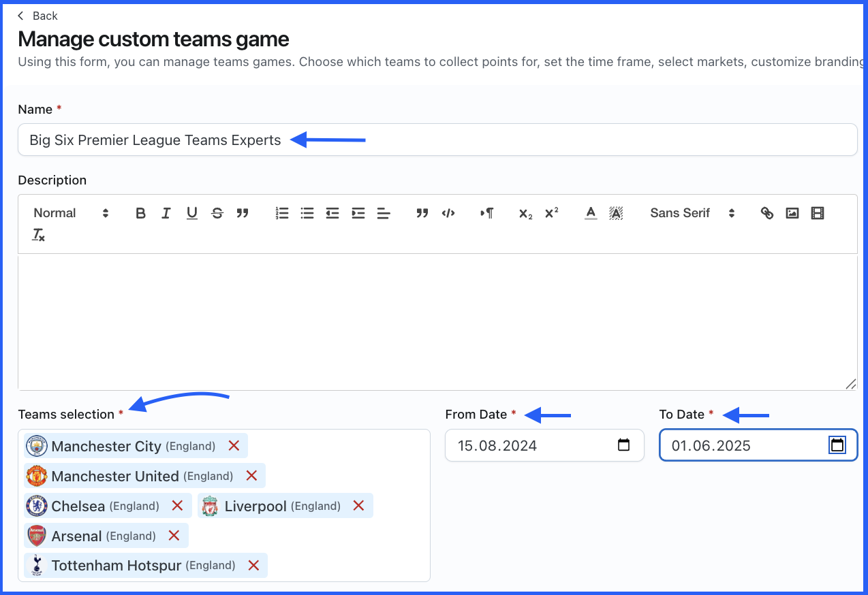Go back using the Back link
868x595 pixels.
[38, 16]
